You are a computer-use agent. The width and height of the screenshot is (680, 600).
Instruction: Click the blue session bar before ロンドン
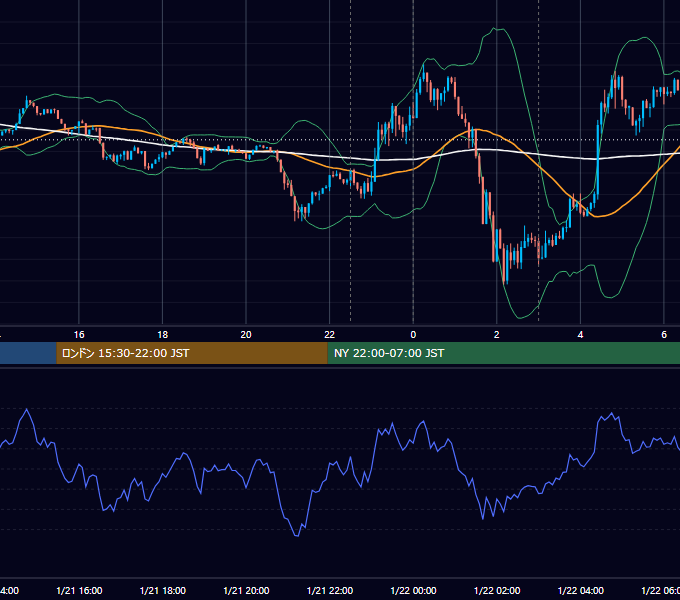coord(28,353)
